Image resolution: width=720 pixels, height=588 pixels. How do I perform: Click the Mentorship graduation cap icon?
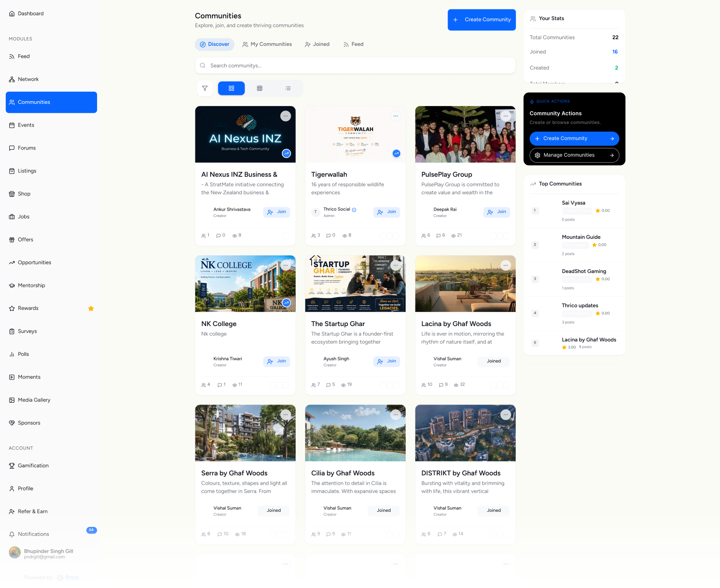(12, 286)
